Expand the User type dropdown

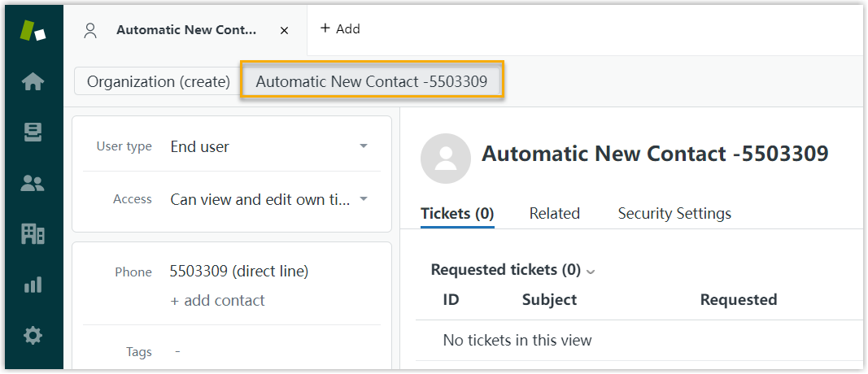[363, 146]
